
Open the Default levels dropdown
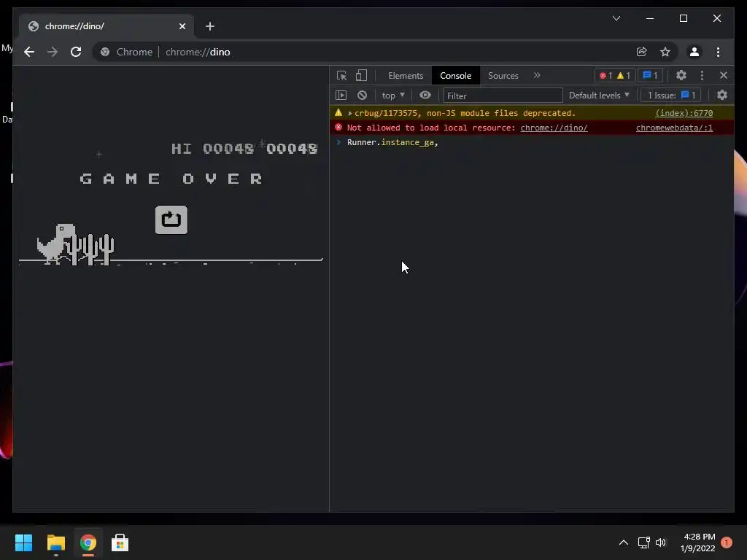point(599,96)
